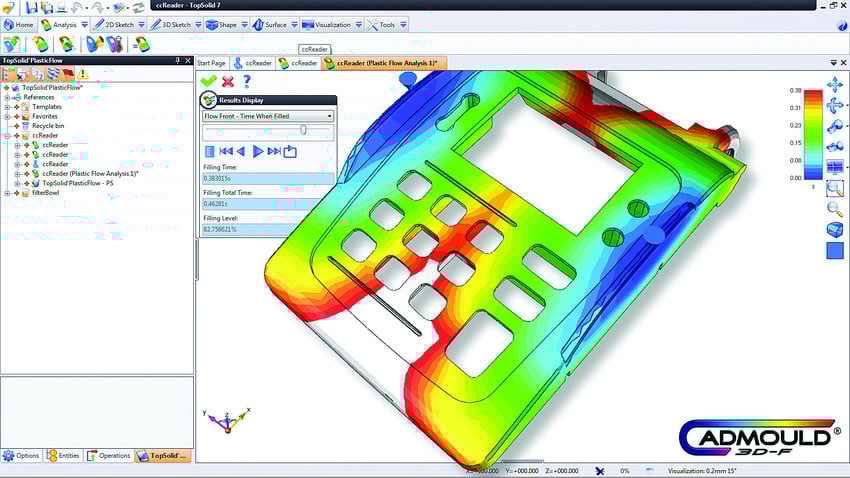Viewport: 850px width, 478px height.
Task: Open the Operations bottom tab
Action: pyautogui.click(x=108, y=456)
